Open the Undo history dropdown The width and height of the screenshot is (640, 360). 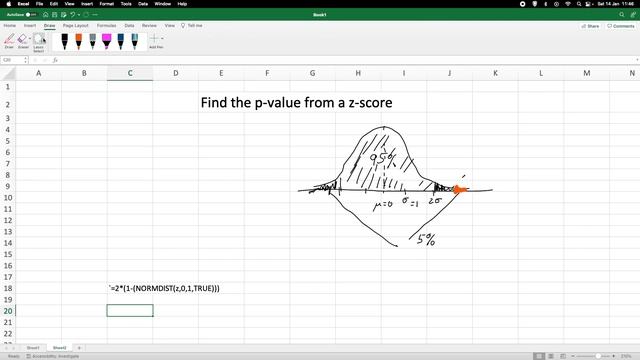pos(78,15)
